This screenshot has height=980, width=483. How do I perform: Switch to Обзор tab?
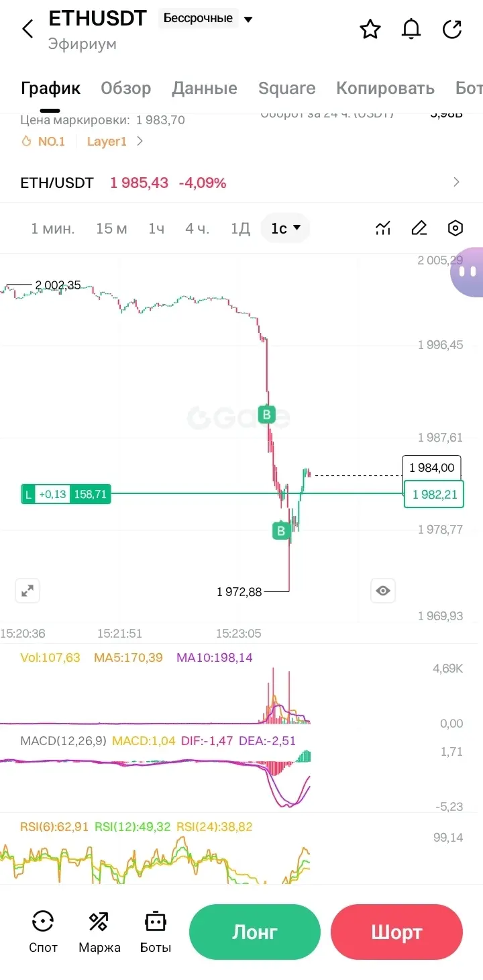(125, 88)
